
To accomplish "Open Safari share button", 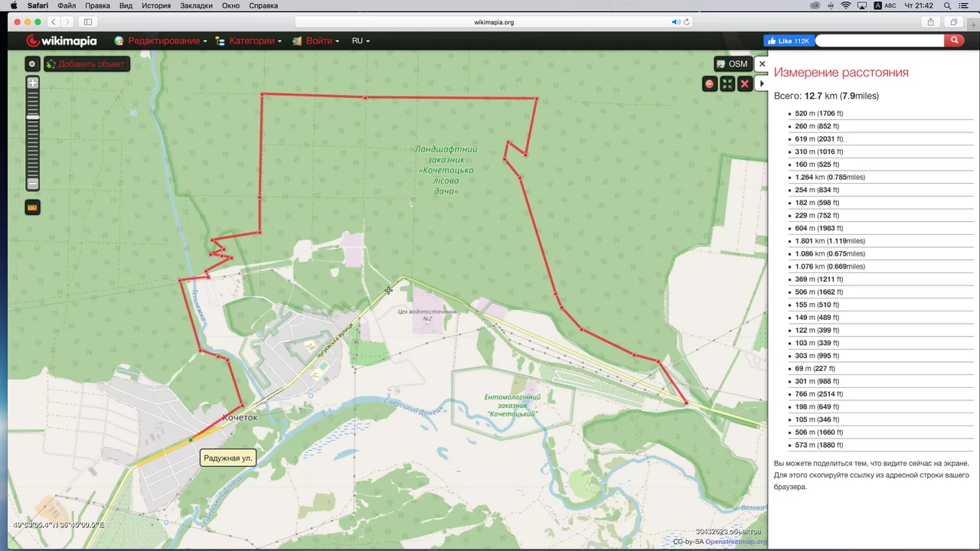I will 930,22.
